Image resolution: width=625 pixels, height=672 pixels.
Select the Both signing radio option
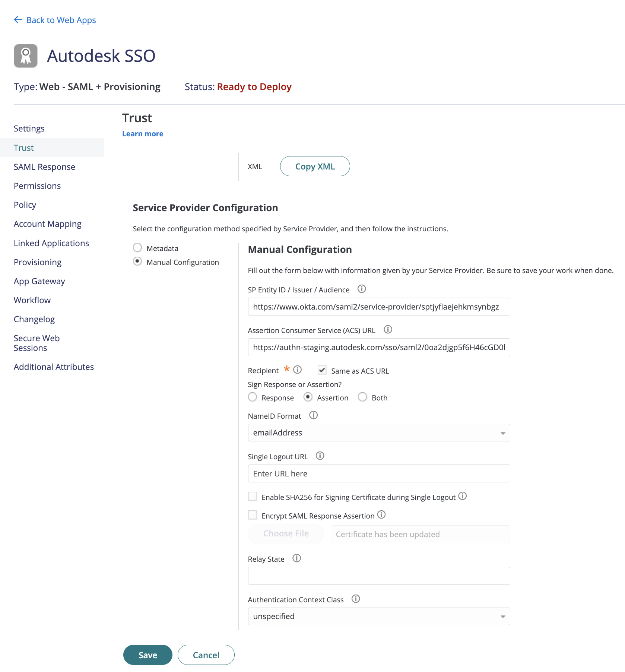(362, 397)
